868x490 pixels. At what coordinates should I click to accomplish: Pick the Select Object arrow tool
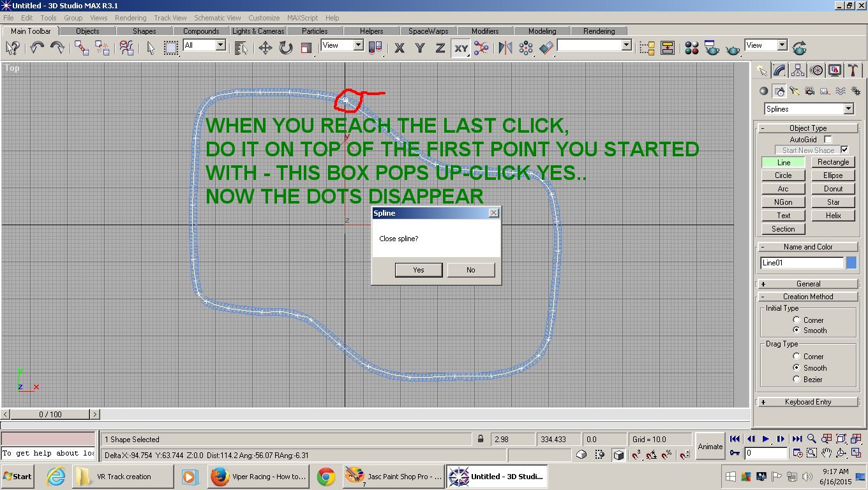pos(151,48)
